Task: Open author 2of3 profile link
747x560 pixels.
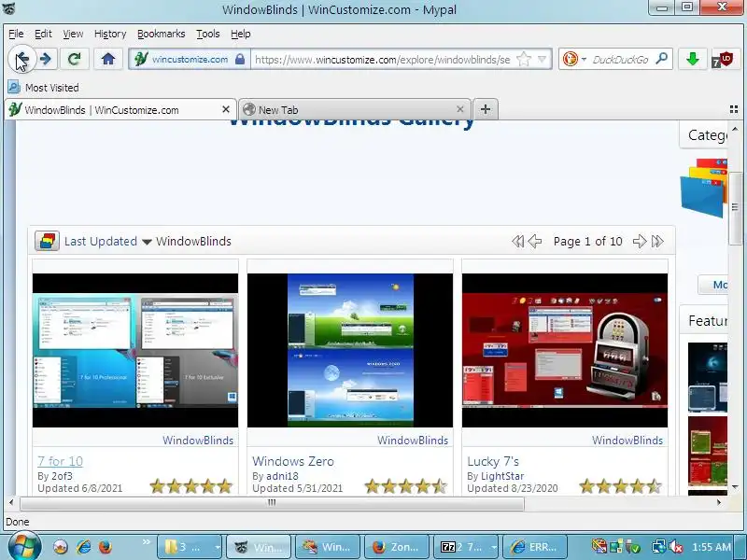Action: [62, 476]
